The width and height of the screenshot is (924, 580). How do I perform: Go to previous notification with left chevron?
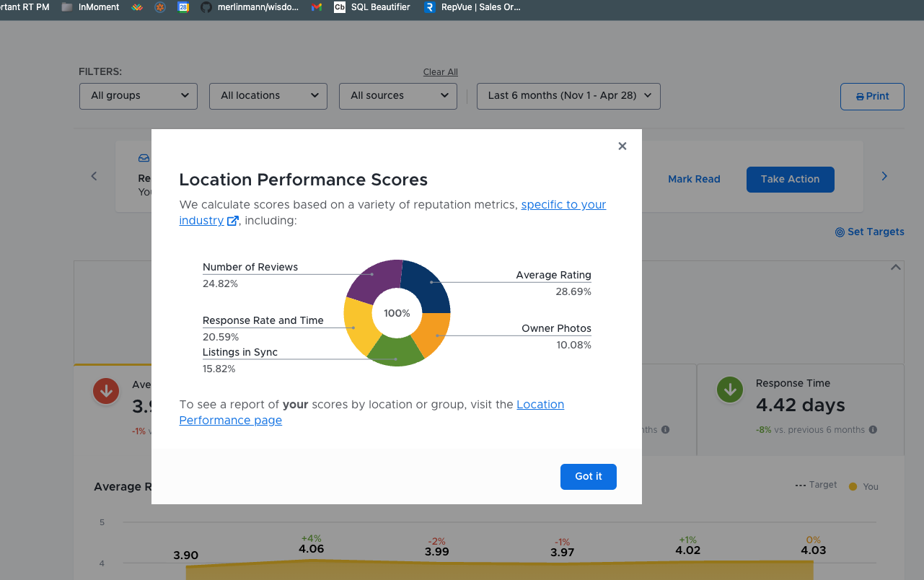point(94,176)
